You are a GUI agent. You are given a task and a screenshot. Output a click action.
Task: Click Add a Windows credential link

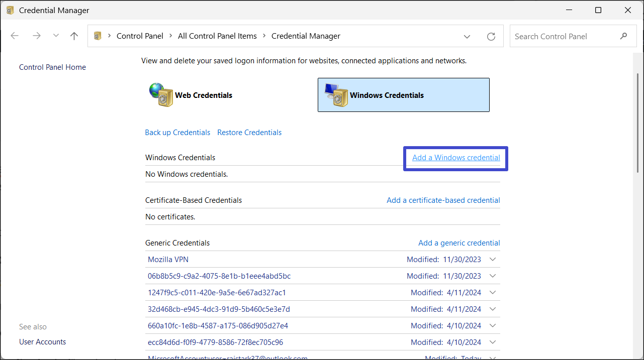pyautogui.click(x=456, y=158)
